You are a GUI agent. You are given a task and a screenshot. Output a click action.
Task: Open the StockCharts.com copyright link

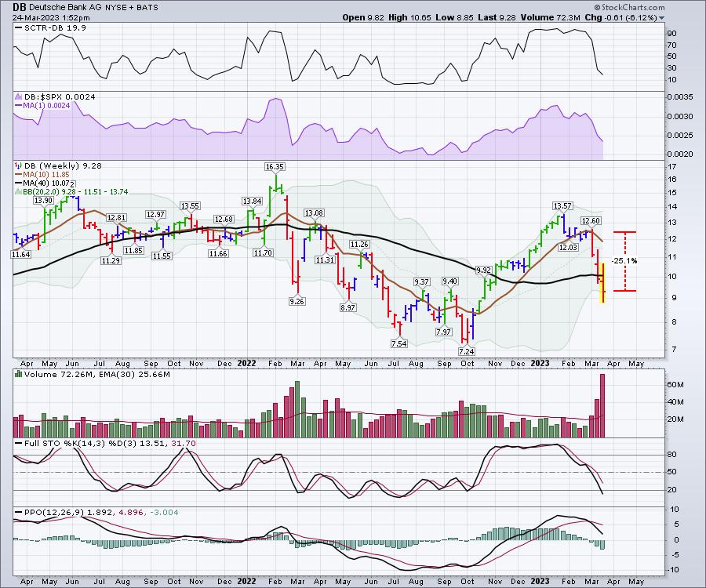coord(629,7)
